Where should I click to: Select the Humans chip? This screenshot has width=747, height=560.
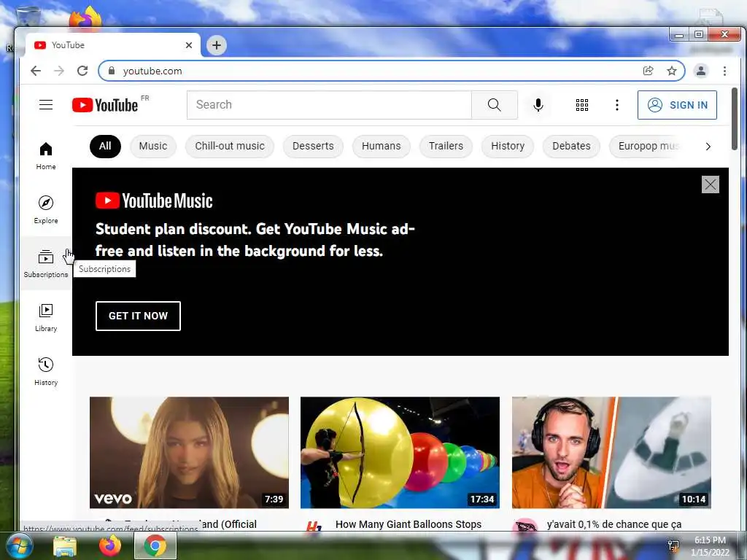[381, 146]
